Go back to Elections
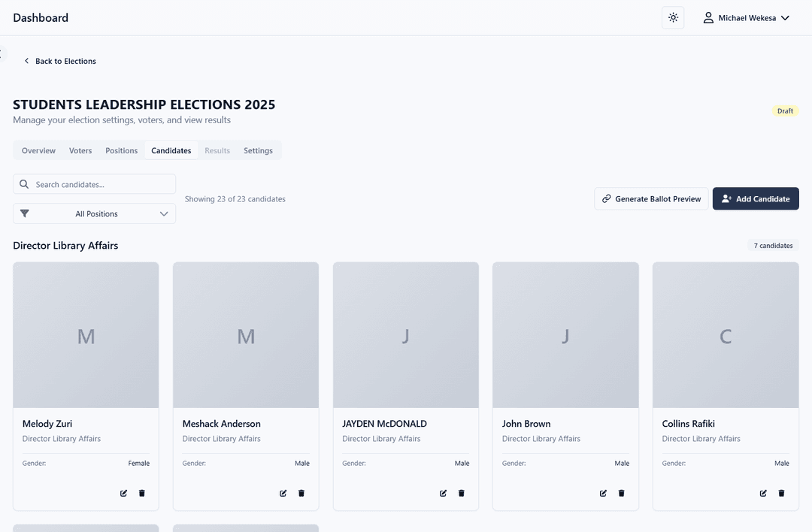 [60, 61]
